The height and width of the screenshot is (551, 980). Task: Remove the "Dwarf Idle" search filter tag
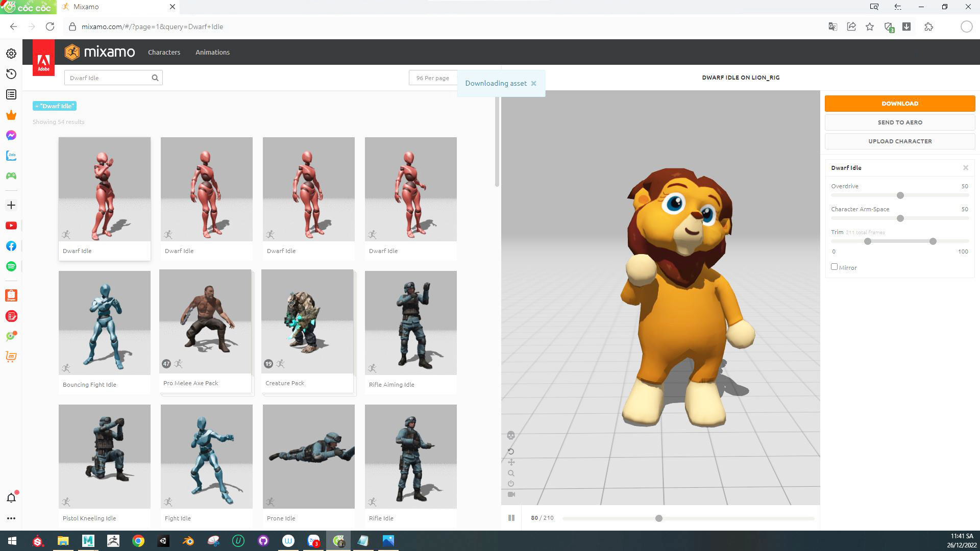55,106
